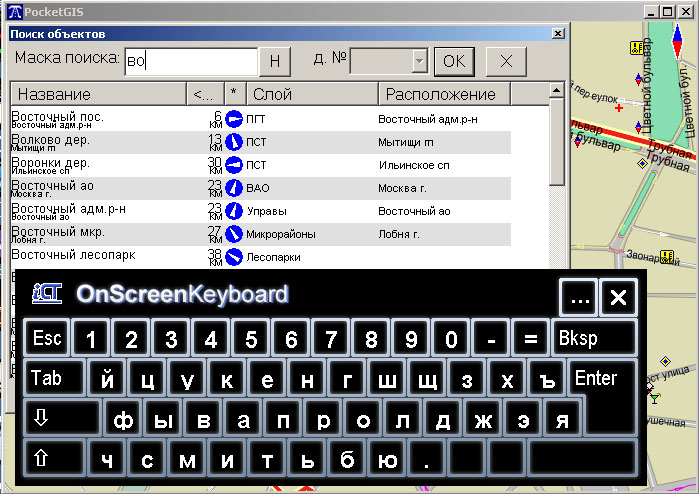Cancel the search dialog with X button
The width and height of the screenshot is (699, 494).
(x=506, y=61)
